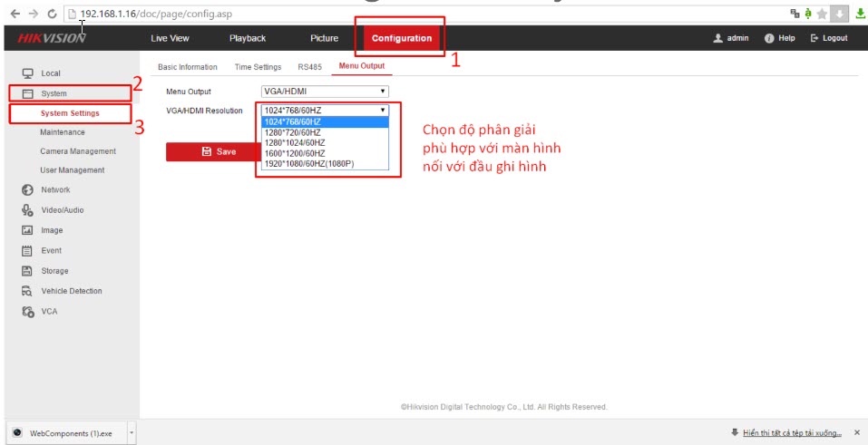Open the RS485 tab

pos(308,67)
